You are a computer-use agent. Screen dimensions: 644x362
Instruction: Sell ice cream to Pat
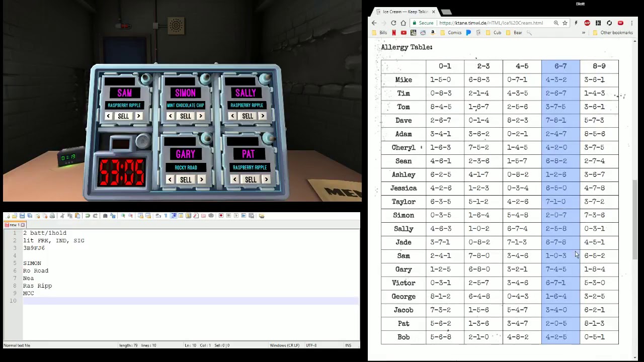point(250,179)
